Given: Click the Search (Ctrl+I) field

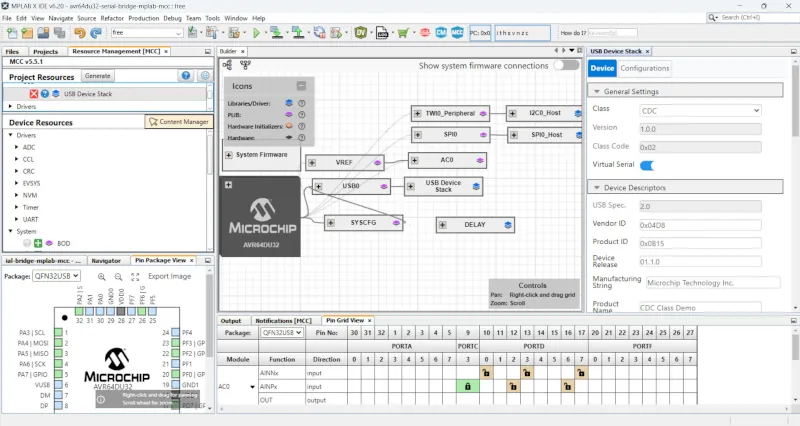Looking at the screenshot, I should pos(753,17).
